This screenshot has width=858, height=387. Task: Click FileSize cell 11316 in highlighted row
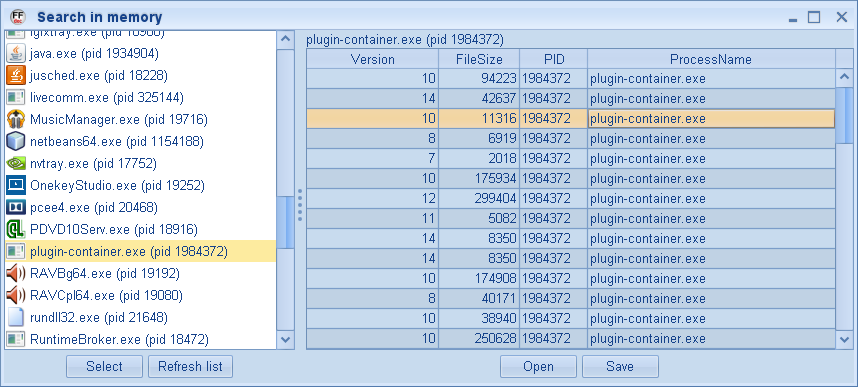click(479, 119)
